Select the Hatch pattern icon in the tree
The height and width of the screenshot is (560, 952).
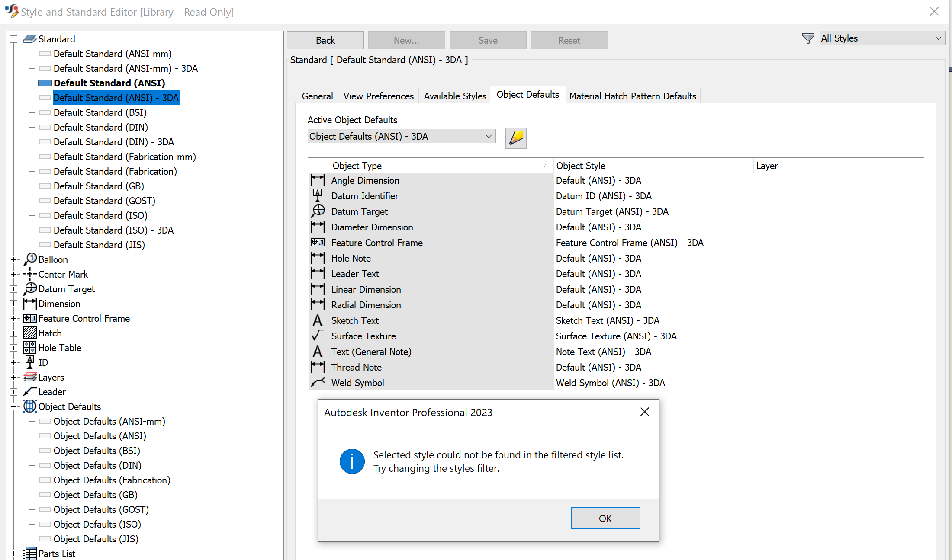[x=29, y=333]
